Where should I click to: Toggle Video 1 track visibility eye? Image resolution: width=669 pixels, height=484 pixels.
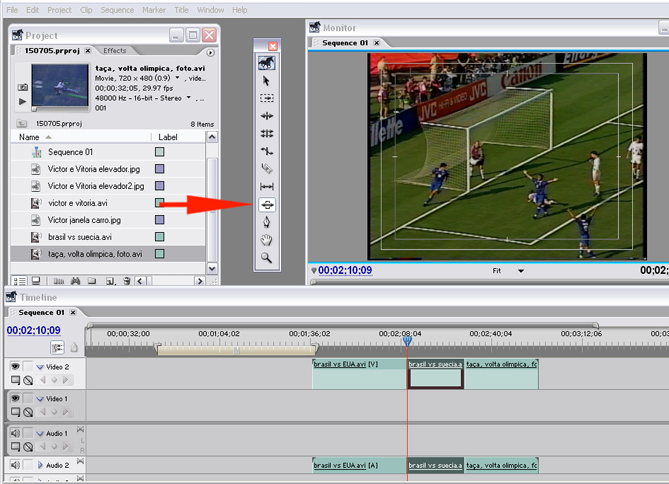(15, 398)
